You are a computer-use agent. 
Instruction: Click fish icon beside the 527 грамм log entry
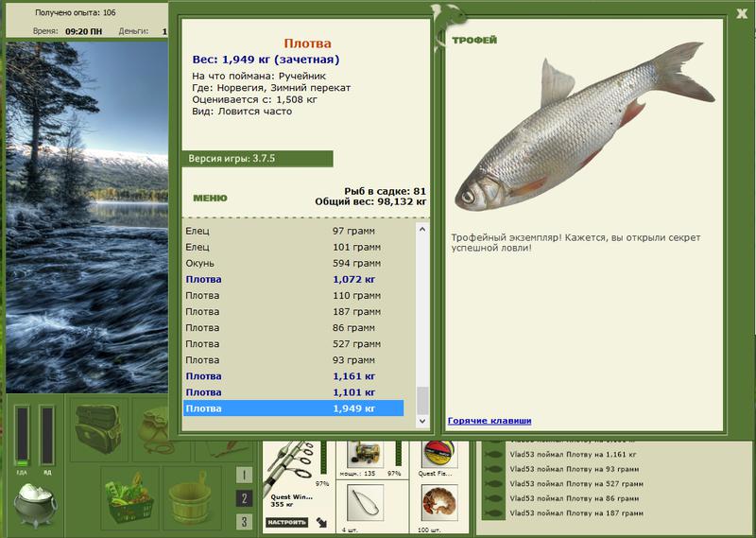pyautogui.click(x=492, y=484)
